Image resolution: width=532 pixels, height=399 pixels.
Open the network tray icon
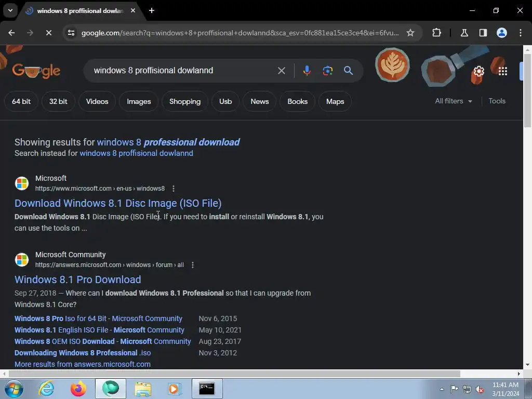pyautogui.click(x=467, y=389)
